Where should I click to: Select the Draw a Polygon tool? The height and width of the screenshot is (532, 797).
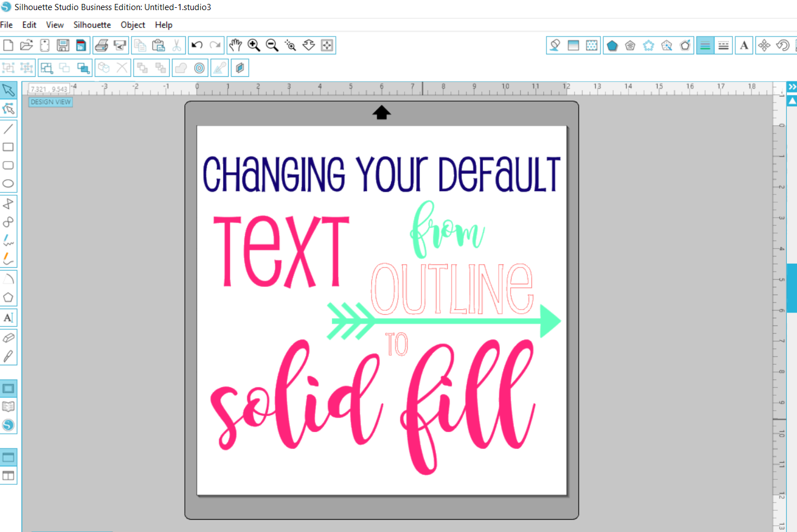click(8, 204)
